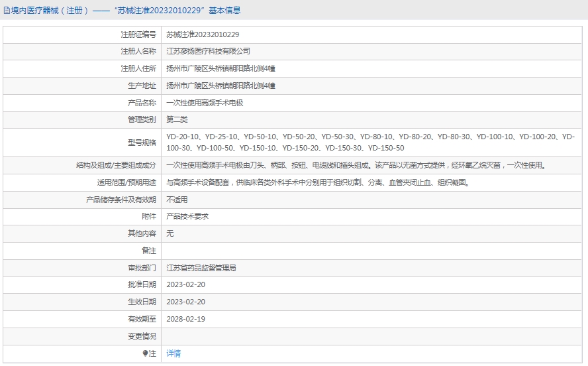588x366 pixels.
Task: Click approval date value in 批准日期 row
Action: point(185,285)
